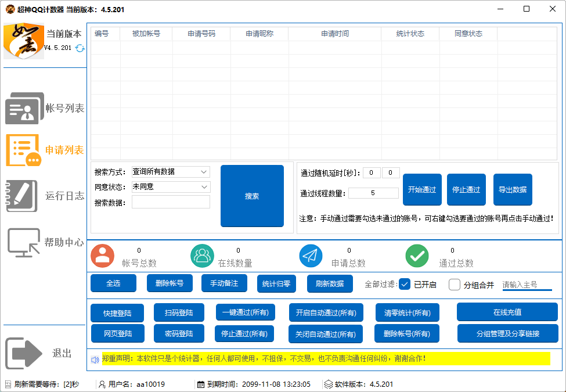Open the 搜索方式 dropdown
This screenshot has width=566, height=392.
[171, 172]
